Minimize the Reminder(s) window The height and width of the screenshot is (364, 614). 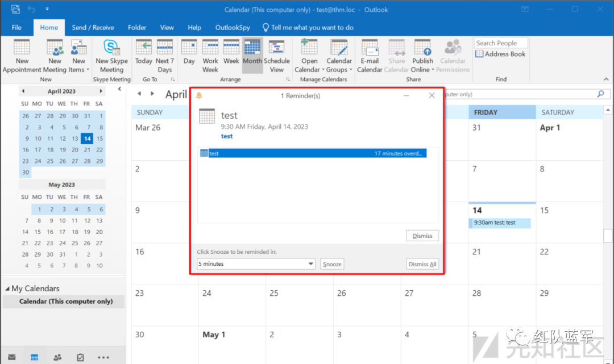(406, 95)
